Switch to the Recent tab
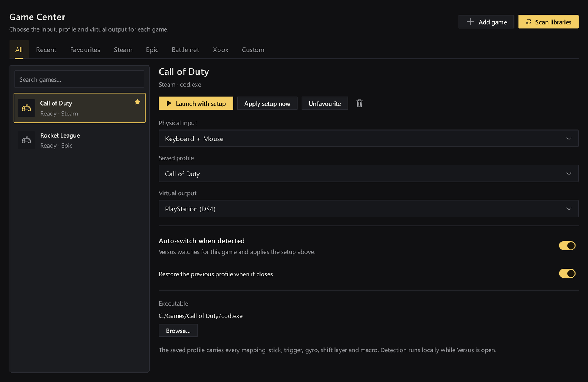Image resolution: width=588 pixels, height=382 pixels. (46, 50)
